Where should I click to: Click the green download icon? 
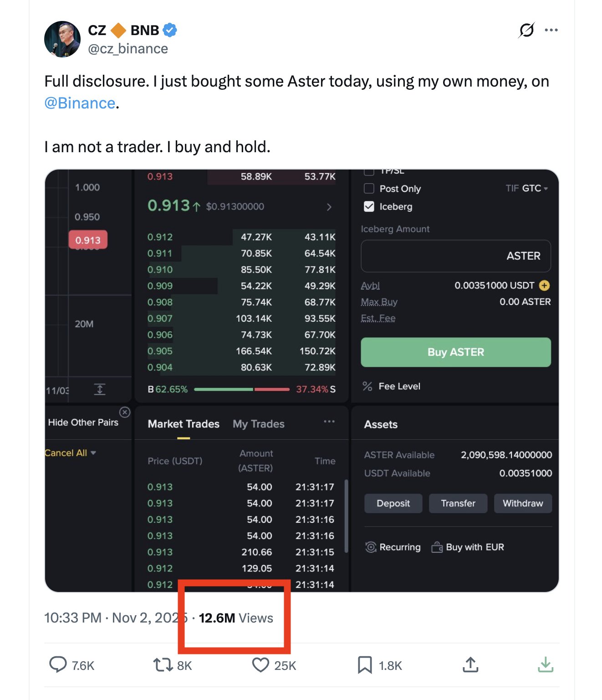coord(545,665)
